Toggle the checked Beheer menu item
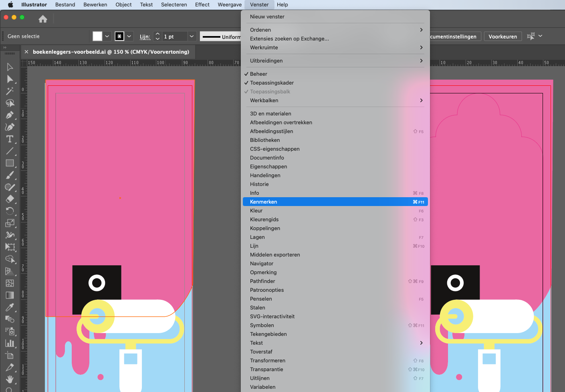The height and width of the screenshot is (392, 565). pos(258,74)
